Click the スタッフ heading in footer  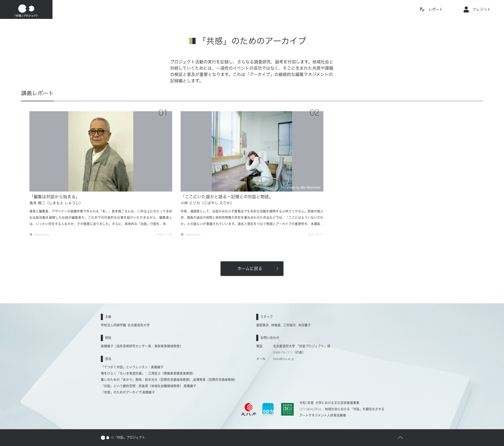coord(266,317)
